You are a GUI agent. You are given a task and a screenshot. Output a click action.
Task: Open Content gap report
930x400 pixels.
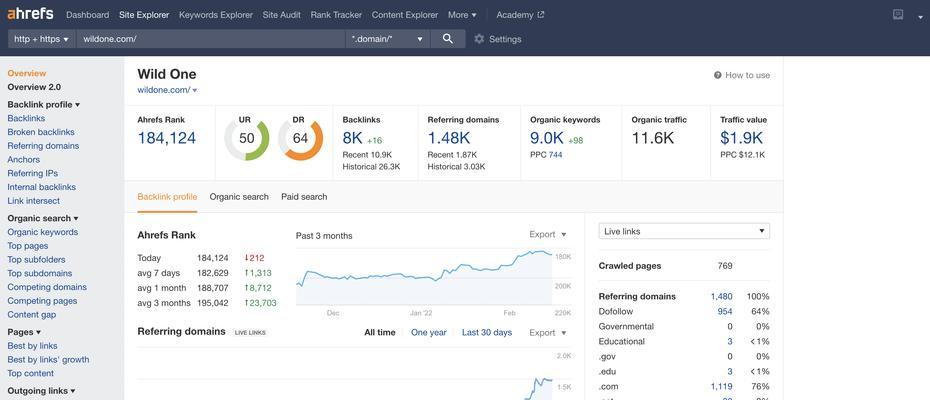32,315
